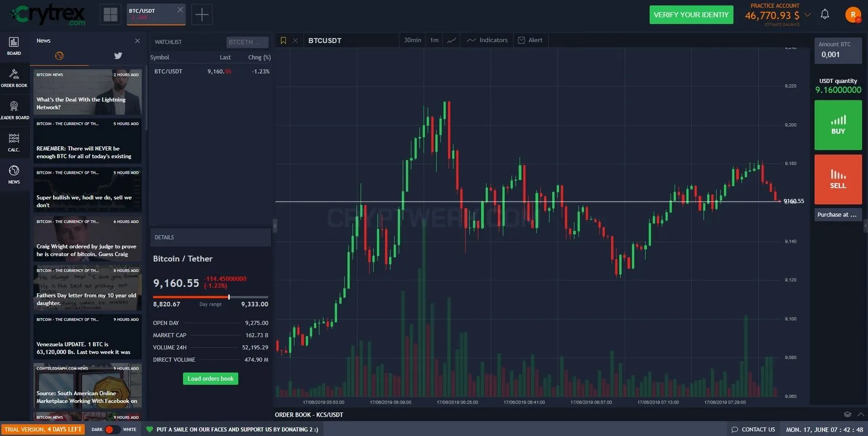Sort watchlist by Last column

tap(225, 57)
